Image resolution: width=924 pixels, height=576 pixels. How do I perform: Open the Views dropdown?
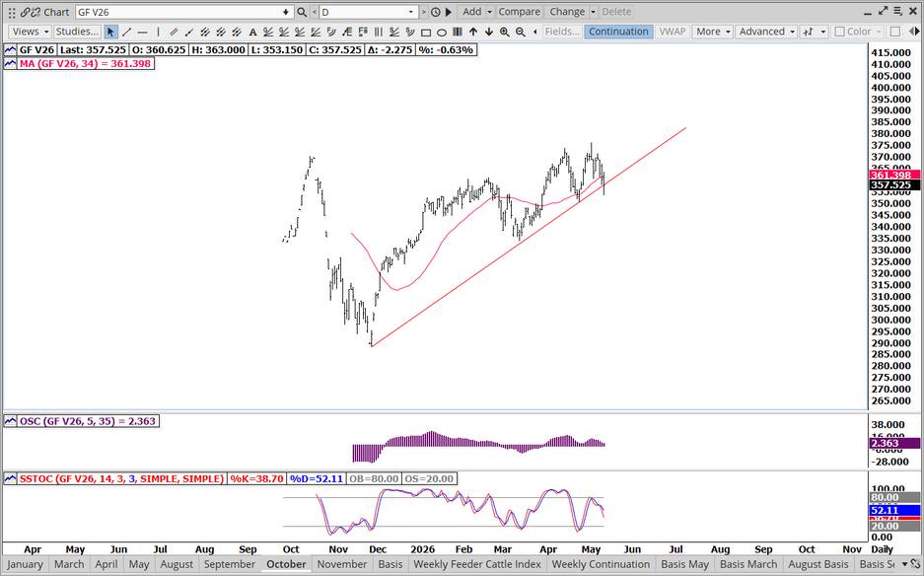coord(30,32)
